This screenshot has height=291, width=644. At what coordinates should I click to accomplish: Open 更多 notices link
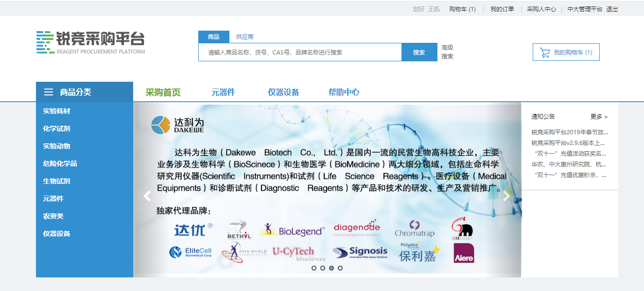tap(599, 117)
